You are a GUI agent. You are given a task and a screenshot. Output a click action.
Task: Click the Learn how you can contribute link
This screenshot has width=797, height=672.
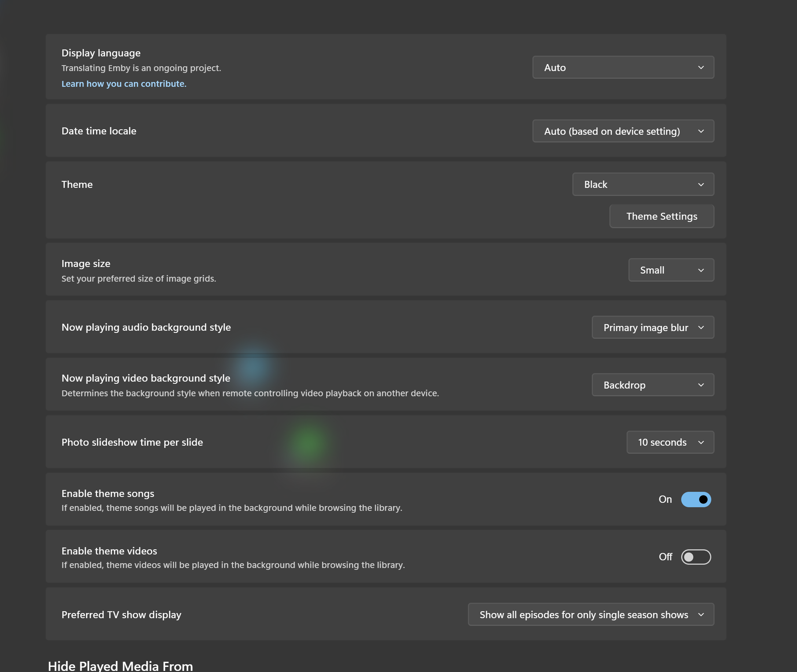[124, 83]
